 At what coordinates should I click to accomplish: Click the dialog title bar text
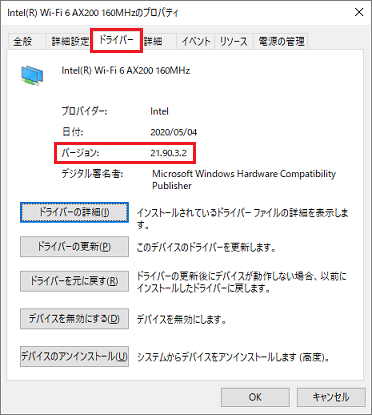93,13
